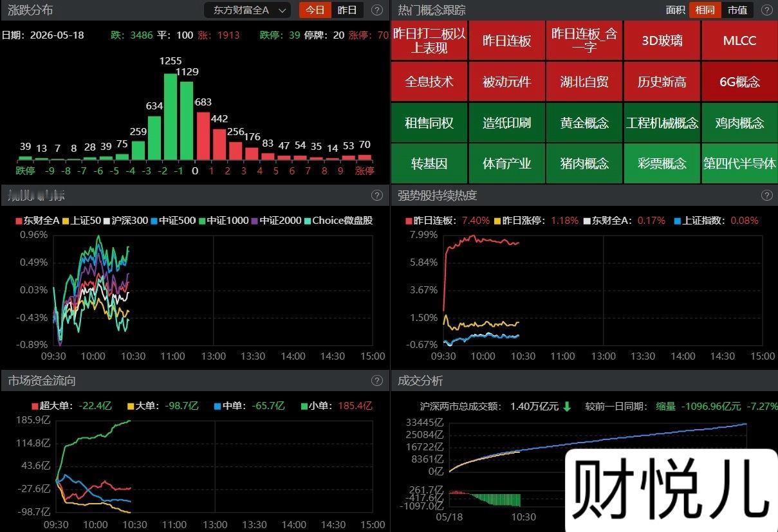The image size is (778, 532).
Task: Open 全息技术 concept tile
Action: click(x=429, y=82)
